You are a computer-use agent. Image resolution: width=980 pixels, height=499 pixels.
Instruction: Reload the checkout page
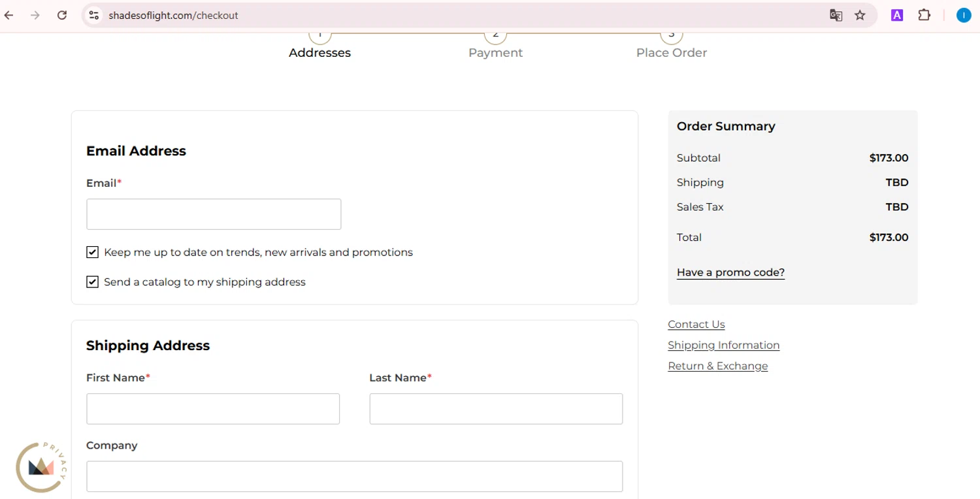(x=62, y=15)
